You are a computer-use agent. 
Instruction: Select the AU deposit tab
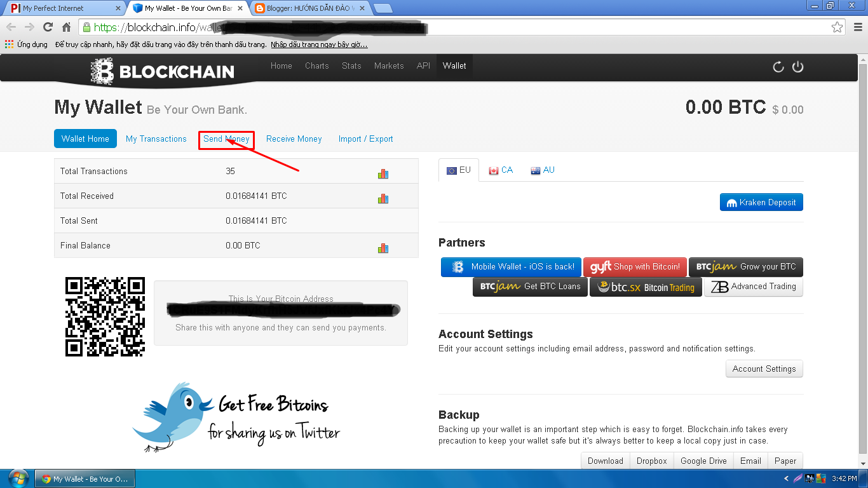[543, 170]
